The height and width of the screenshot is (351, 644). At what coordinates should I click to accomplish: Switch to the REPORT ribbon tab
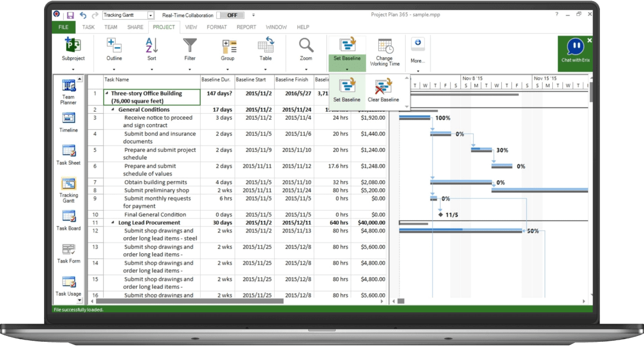[246, 27]
